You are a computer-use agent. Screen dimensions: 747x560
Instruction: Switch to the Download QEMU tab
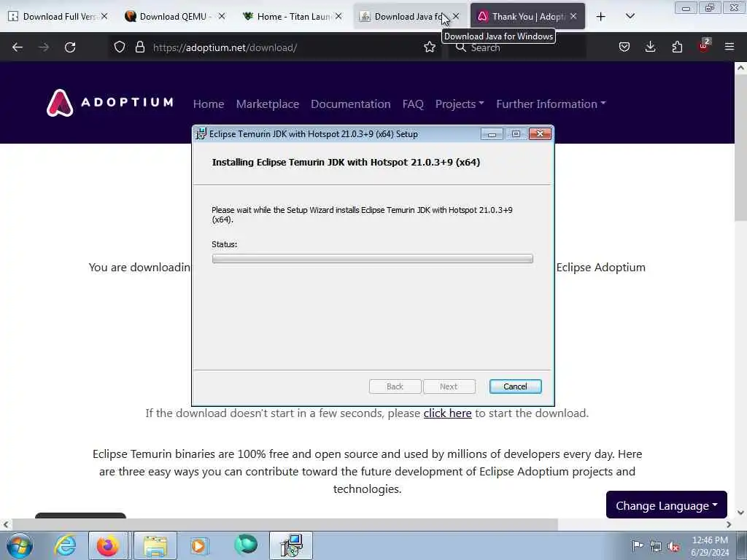coord(175,16)
